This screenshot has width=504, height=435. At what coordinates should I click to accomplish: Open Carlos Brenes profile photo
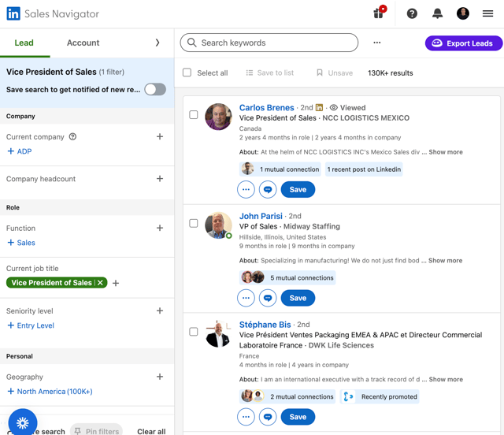218,117
